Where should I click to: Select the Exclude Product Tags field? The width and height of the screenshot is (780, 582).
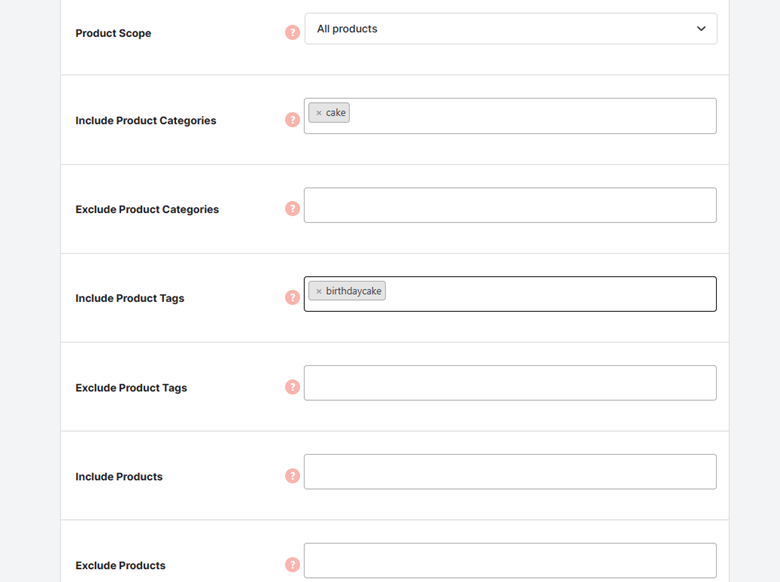pyautogui.click(x=510, y=383)
